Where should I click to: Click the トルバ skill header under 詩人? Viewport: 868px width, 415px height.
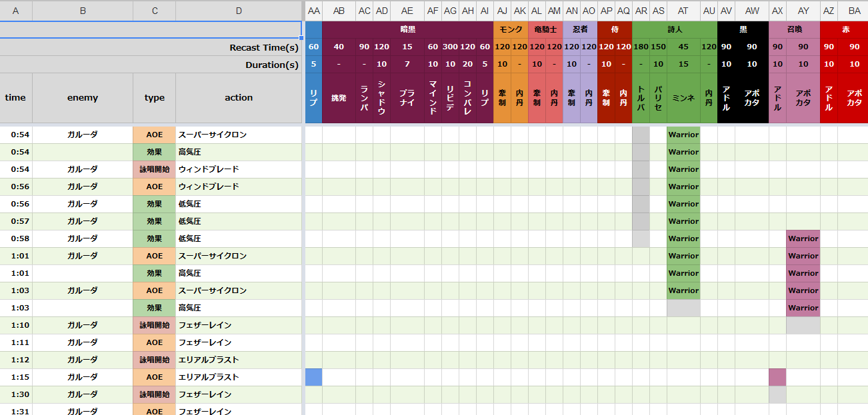coord(641,98)
